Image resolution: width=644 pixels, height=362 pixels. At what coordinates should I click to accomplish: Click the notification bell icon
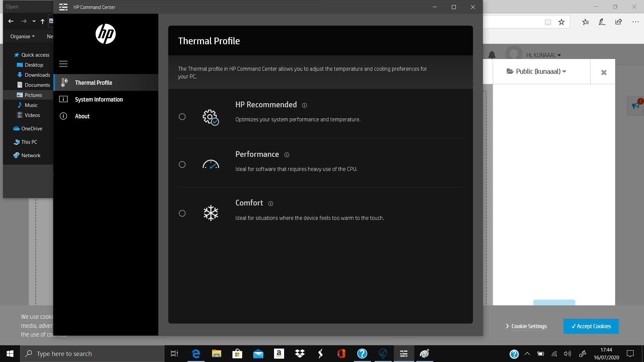[492, 55]
